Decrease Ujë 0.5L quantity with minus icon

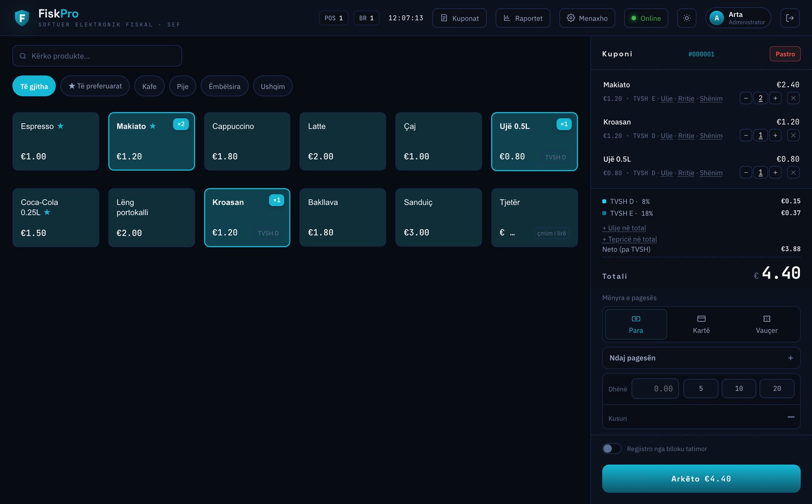pos(746,173)
